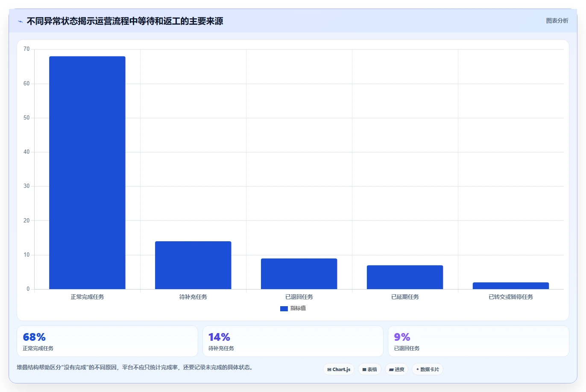Click the y-axis value 60
This screenshot has width=586, height=392.
click(26, 84)
